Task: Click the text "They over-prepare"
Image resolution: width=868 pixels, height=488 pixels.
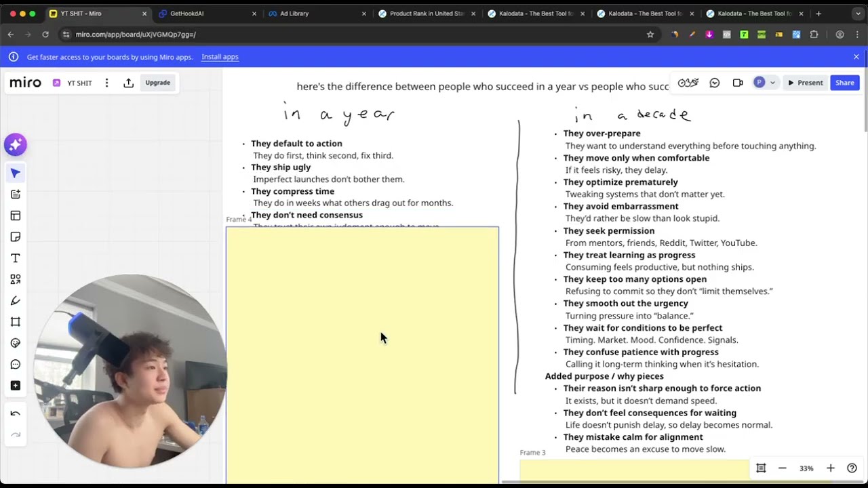Action: click(x=601, y=134)
